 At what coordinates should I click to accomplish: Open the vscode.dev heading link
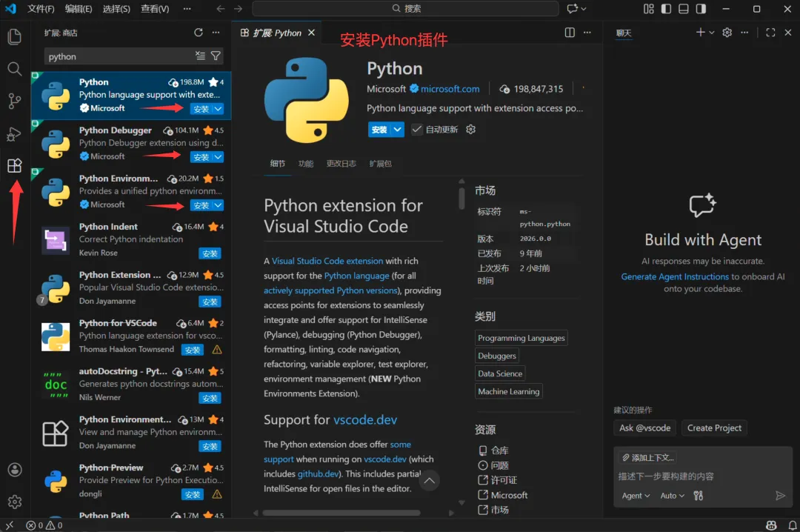coord(365,419)
